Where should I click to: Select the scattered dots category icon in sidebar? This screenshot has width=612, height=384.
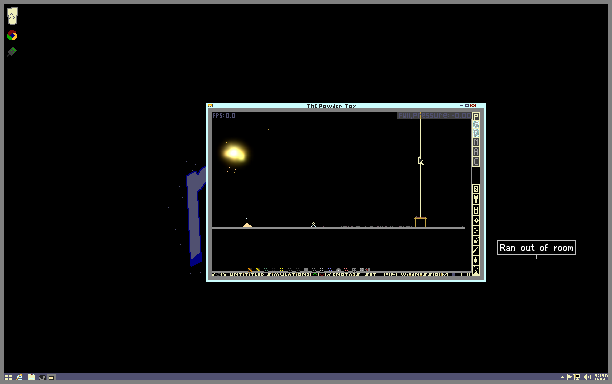coord(476,230)
